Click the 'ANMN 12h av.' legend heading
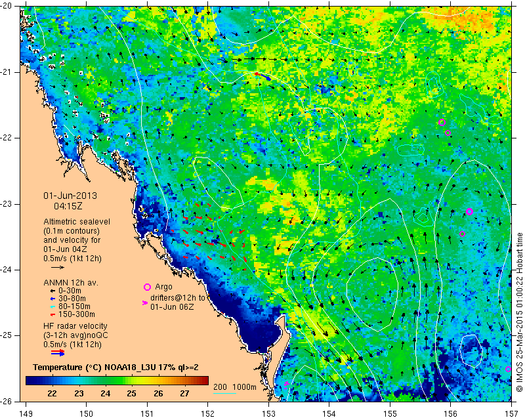Screen dimensions: 525x420 click(71, 283)
